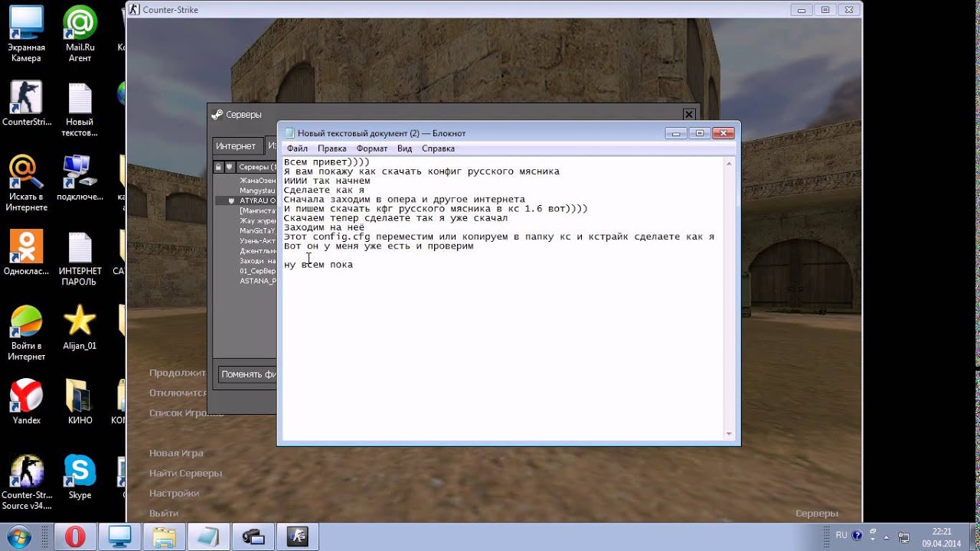Image resolution: width=980 pixels, height=551 pixels.
Task: Select the Узень-Акт server row
Action: coord(245,240)
